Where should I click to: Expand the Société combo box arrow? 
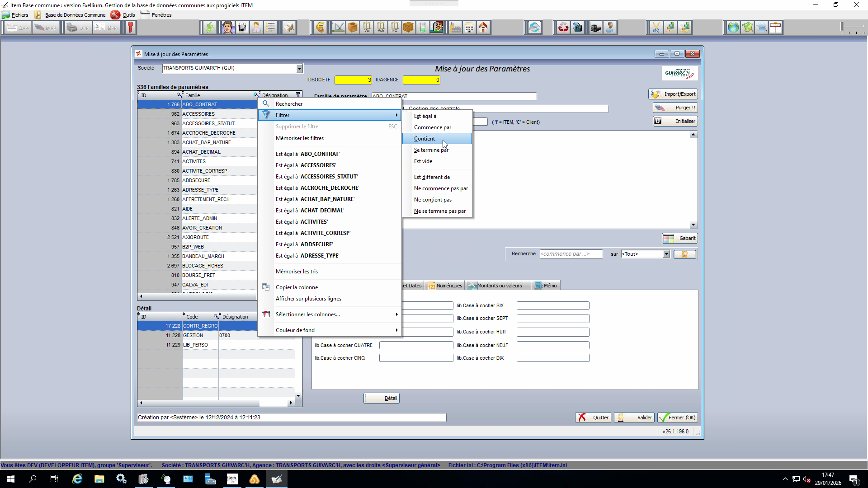[299, 68]
